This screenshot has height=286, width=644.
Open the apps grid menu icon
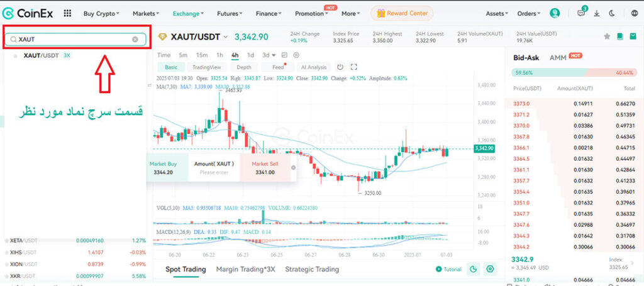(x=67, y=13)
